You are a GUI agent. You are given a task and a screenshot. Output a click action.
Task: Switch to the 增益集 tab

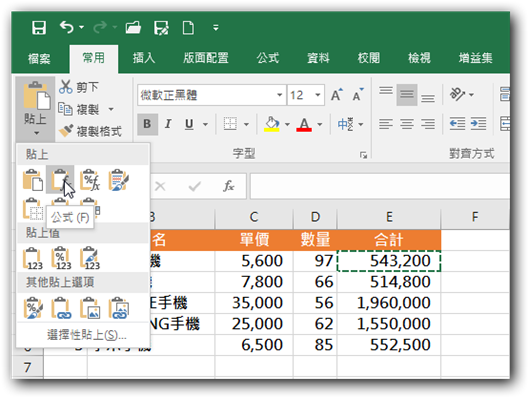476,58
